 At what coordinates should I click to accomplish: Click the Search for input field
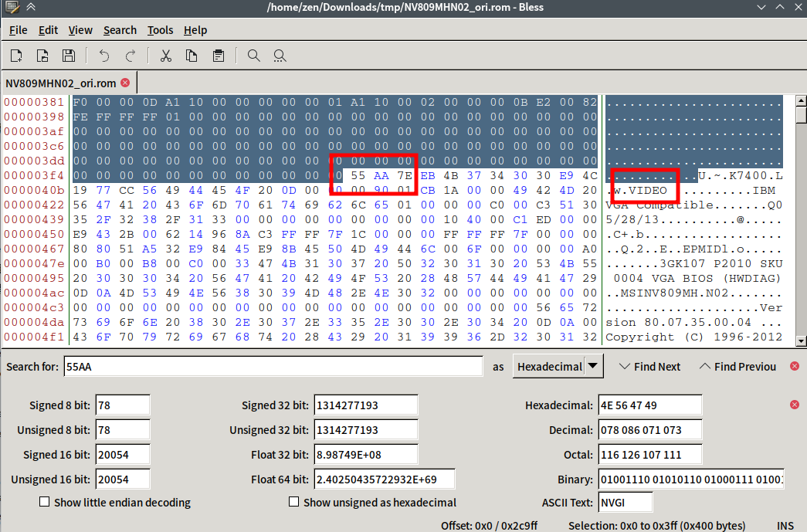tap(273, 367)
